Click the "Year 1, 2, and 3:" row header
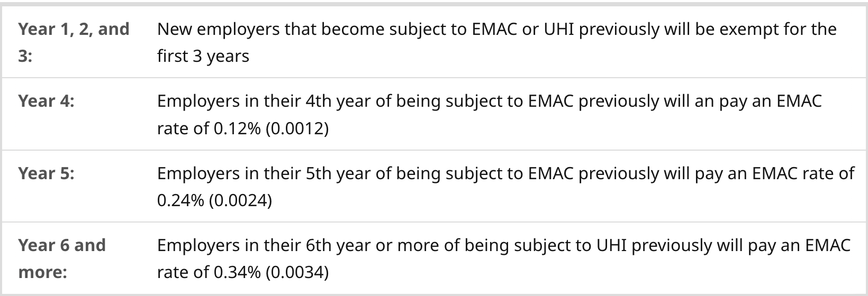This screenshot has height=296, width=868. (74, 42)
